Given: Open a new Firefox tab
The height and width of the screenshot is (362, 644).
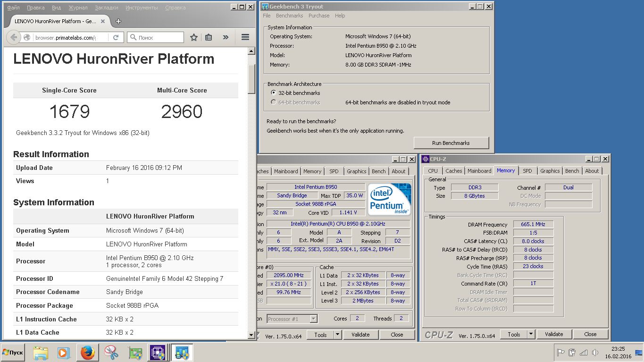Looking at the screenshot, I should tap(118, 21).
